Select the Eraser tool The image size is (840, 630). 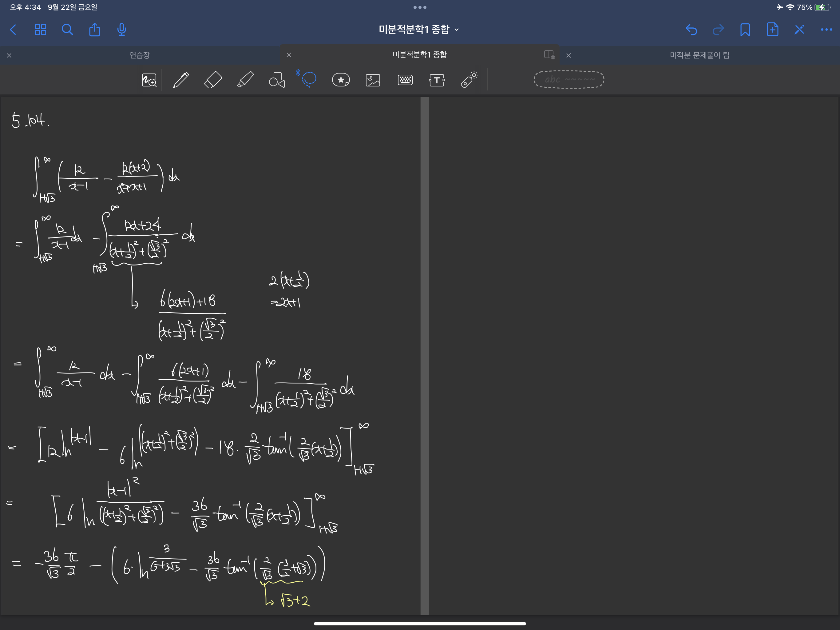(213, 80)
